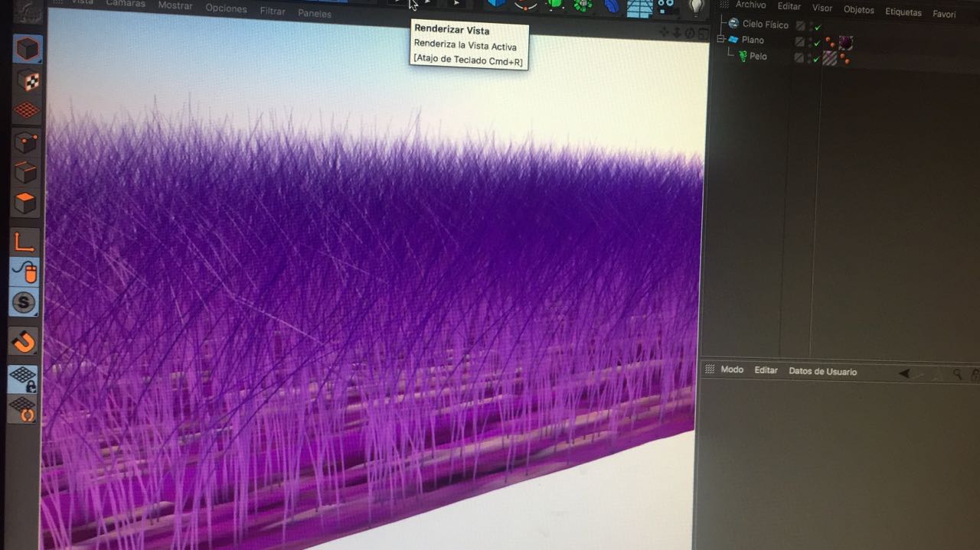Click the Attribute Manager grip handle
The height and width of the screenshot is (550, 980).
710,369
